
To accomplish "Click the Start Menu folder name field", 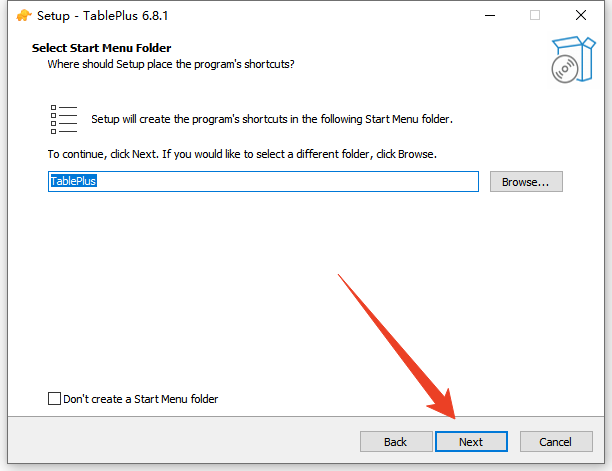I will 263,181.
